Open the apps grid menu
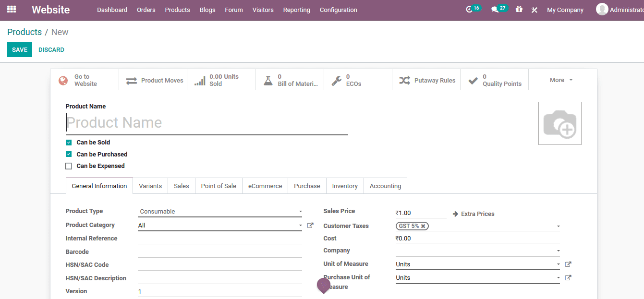The width and height of the screenshot is (644, 299). point(11,9)
